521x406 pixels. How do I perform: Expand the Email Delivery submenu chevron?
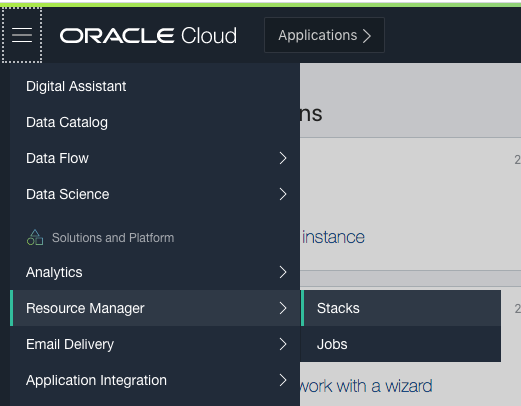pyautogui.click(x=283, y=344)
